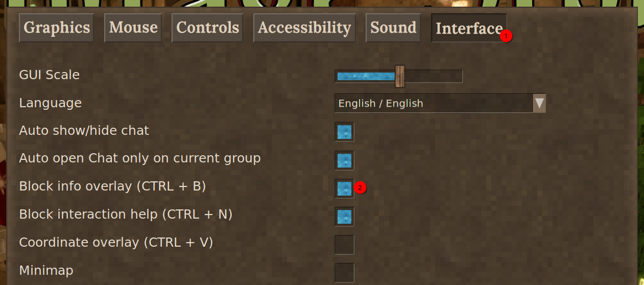
Task: Open the Accessibility settings tab
Action: (x=304, y=28)
